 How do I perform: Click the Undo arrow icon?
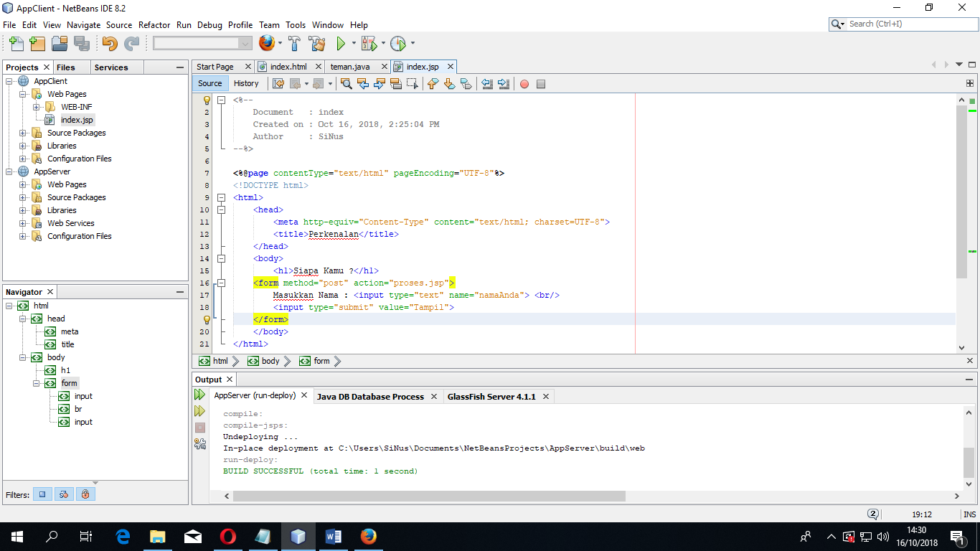[108, 43]
